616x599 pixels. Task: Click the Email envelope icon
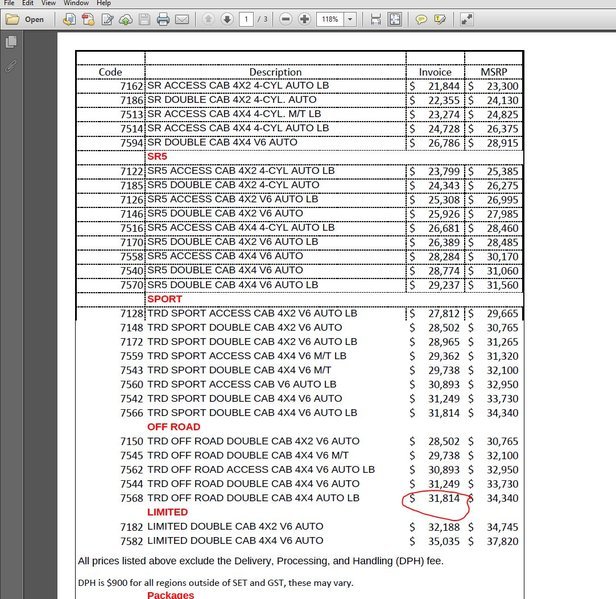click(x=182, y=19)
